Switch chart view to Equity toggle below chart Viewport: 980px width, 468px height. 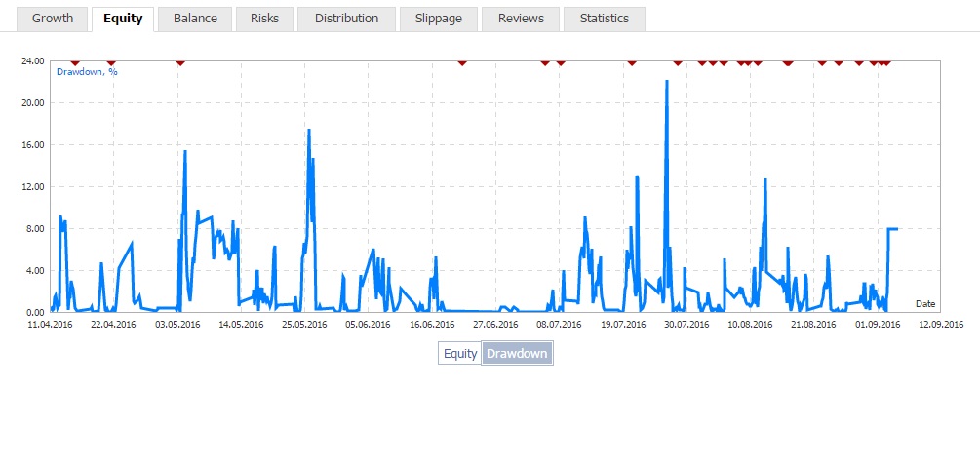(460, 354)
